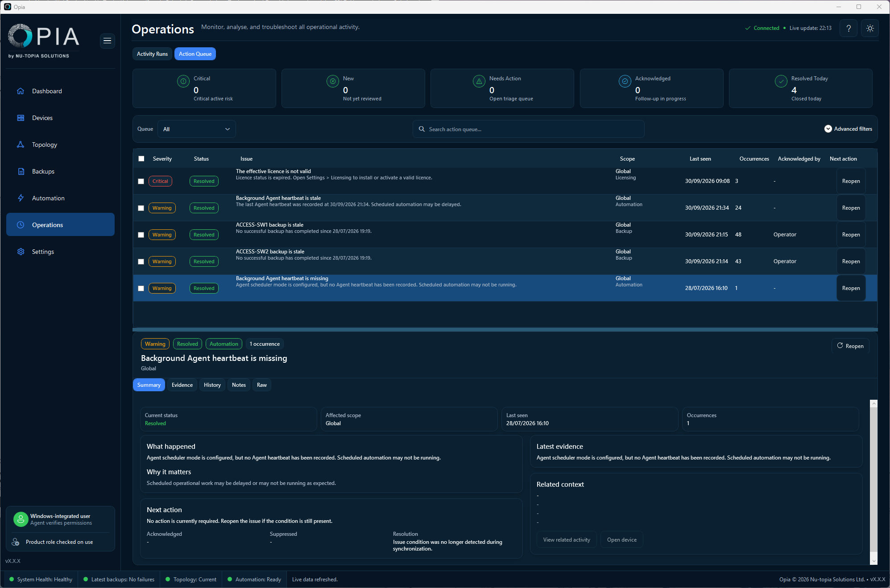Click the Resolved Today check icon

781,81
